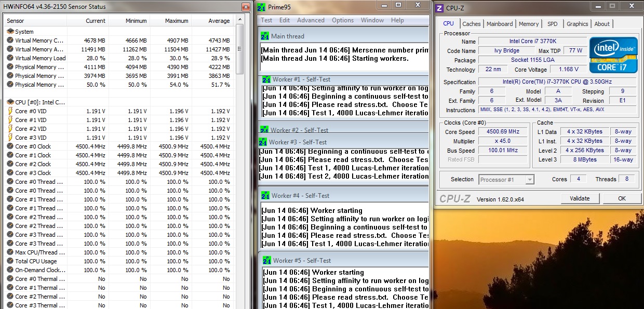The height and width of the screenshot is (309, 644).
Task: Click the CPU-Z title bar icon
Action: tap(439, 8)
